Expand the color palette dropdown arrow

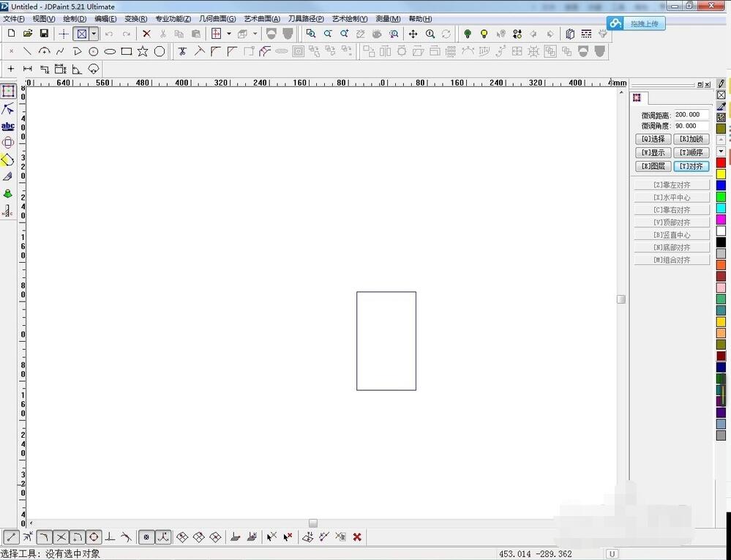click(721, 151)
